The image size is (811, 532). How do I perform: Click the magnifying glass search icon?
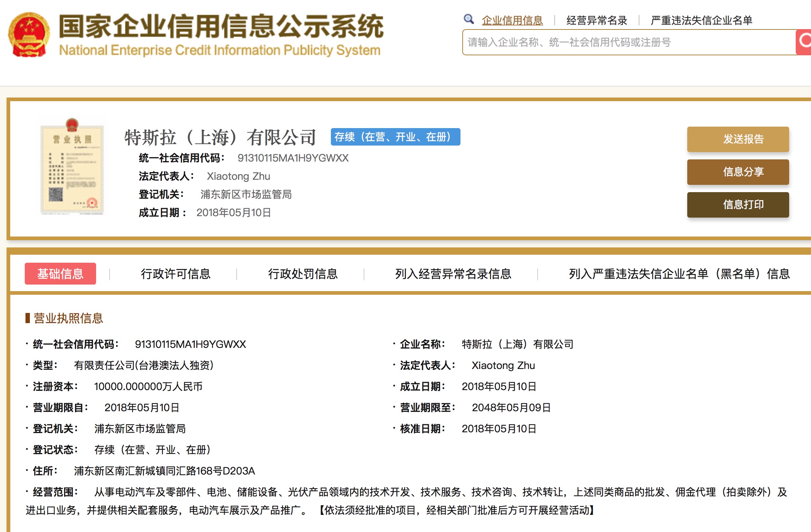click(x=468, y=19)
